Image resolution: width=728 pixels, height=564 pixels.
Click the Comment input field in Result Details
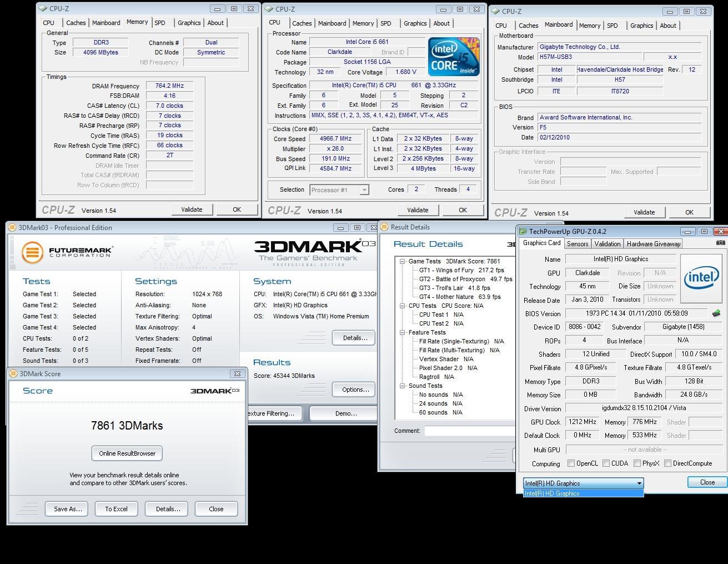[470, 431]
